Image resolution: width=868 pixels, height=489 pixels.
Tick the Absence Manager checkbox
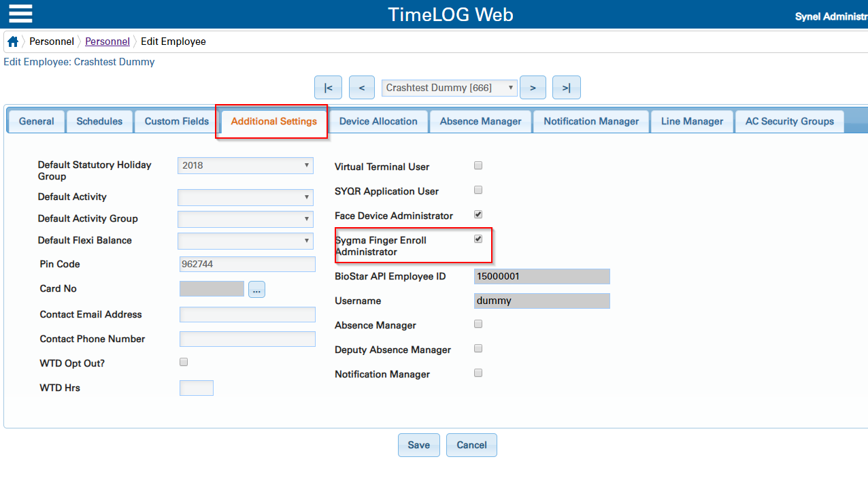(478, 324)
